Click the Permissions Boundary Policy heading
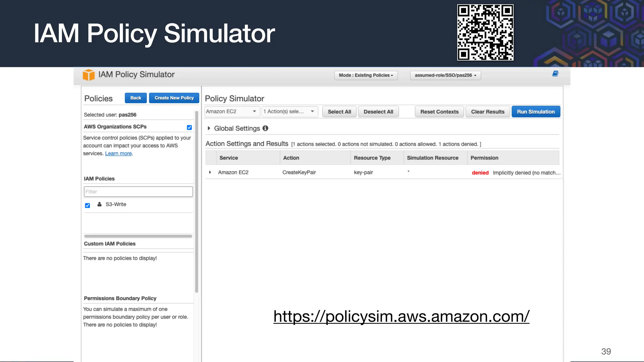 pos(120,298)
